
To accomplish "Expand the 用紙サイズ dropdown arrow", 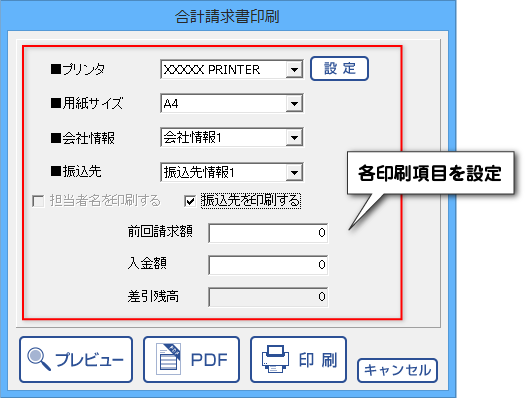I will [x=294, y=103].
